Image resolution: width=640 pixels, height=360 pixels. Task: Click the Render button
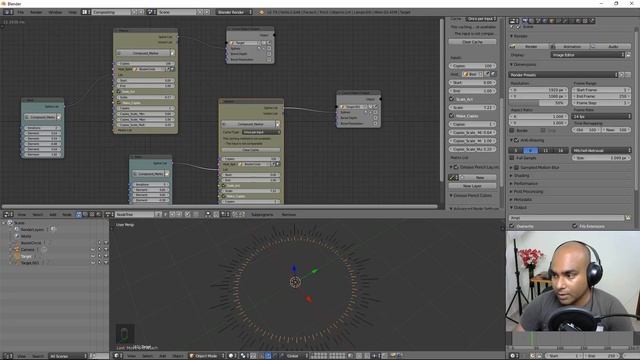click(531, 47)
